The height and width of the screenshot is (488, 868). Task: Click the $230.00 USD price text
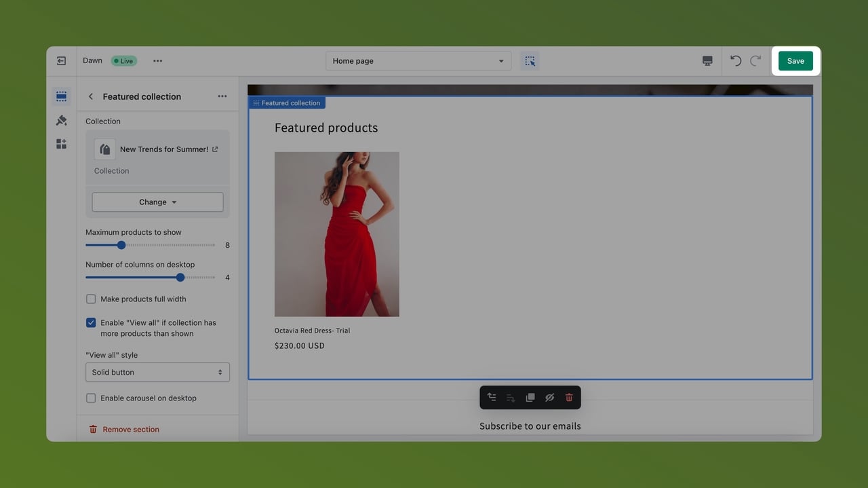click(300, 345)
